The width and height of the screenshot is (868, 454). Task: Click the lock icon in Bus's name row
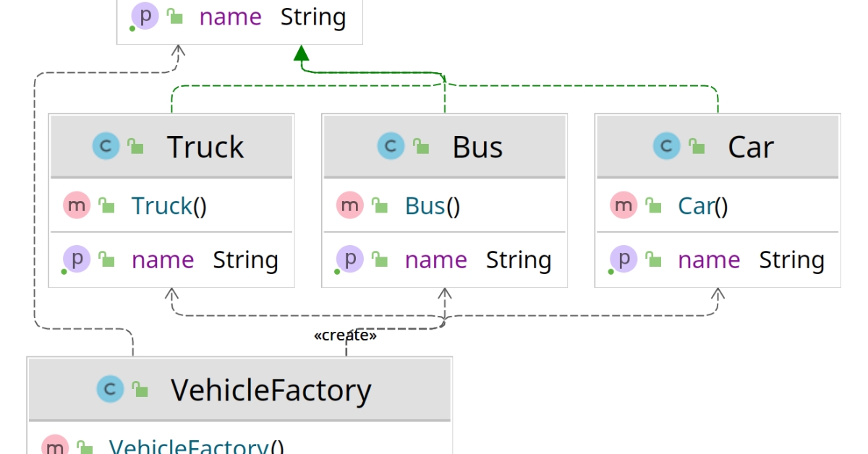click(x=380, y=259)
